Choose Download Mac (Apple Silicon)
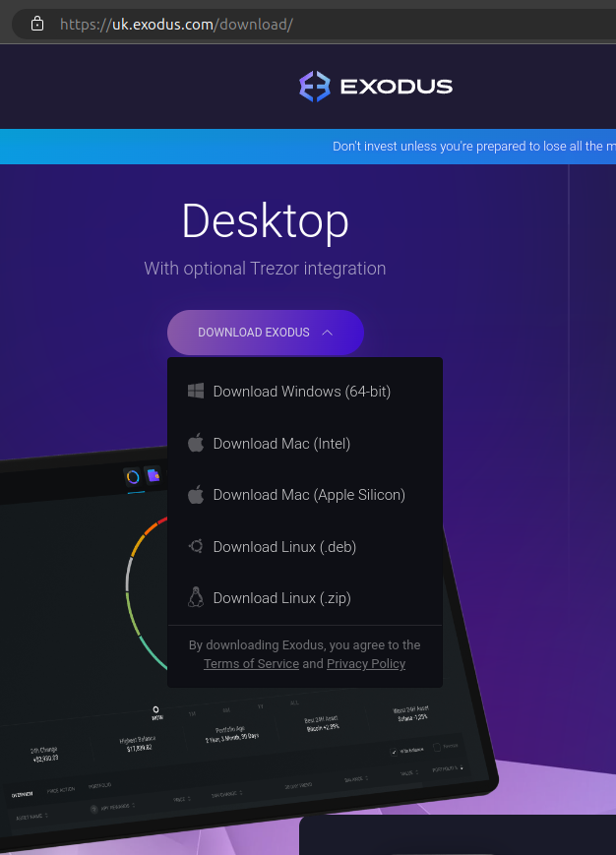 (x=305, y=495)
